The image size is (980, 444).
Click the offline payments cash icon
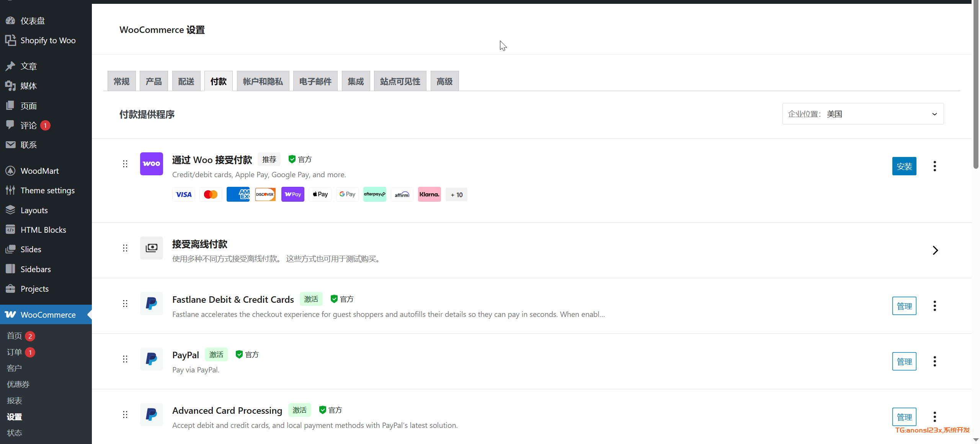click(x=151, y=248)
